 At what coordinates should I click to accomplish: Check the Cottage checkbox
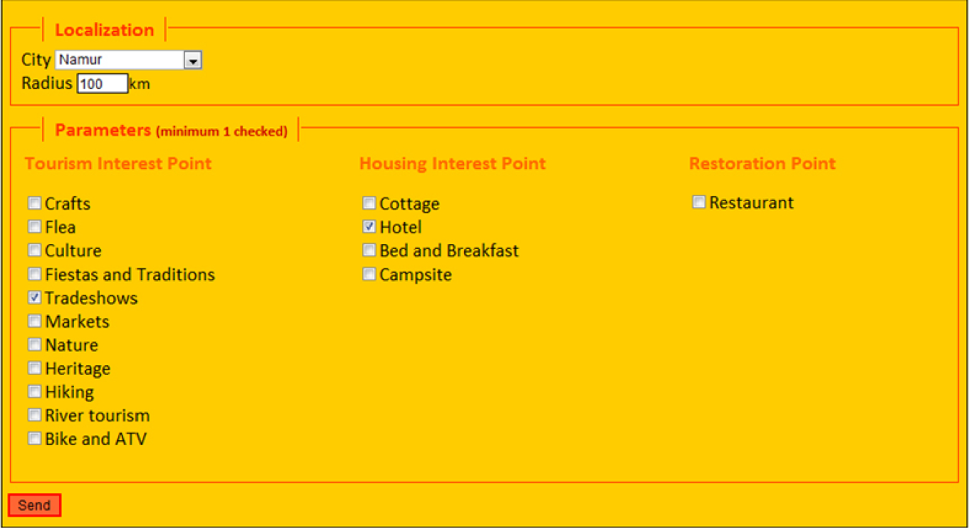coord(369,203)
